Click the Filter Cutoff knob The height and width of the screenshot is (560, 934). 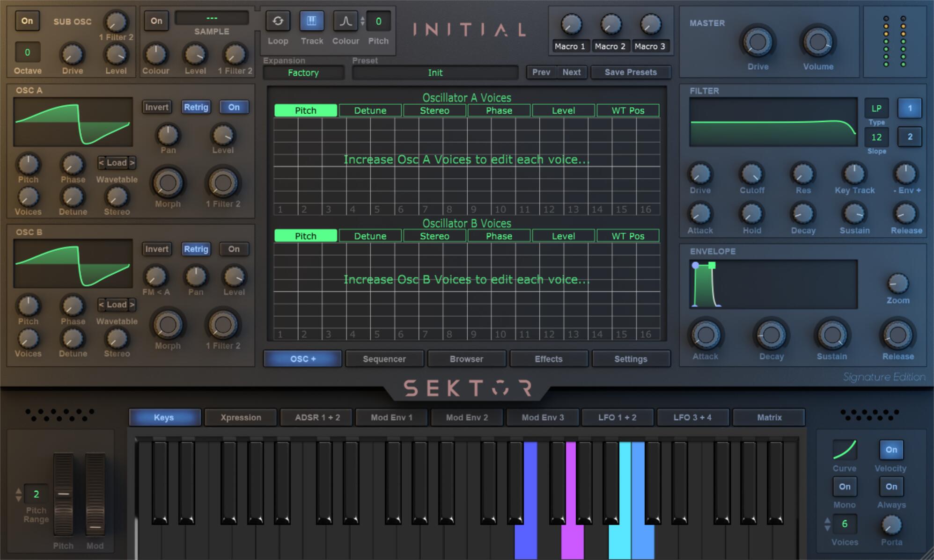click(751, 174)
